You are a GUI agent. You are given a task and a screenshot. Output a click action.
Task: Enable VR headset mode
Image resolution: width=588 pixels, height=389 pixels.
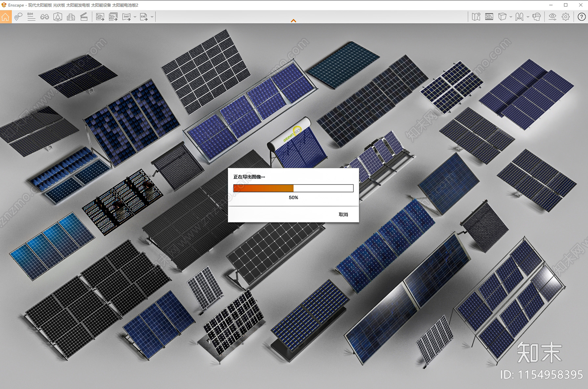537,17
